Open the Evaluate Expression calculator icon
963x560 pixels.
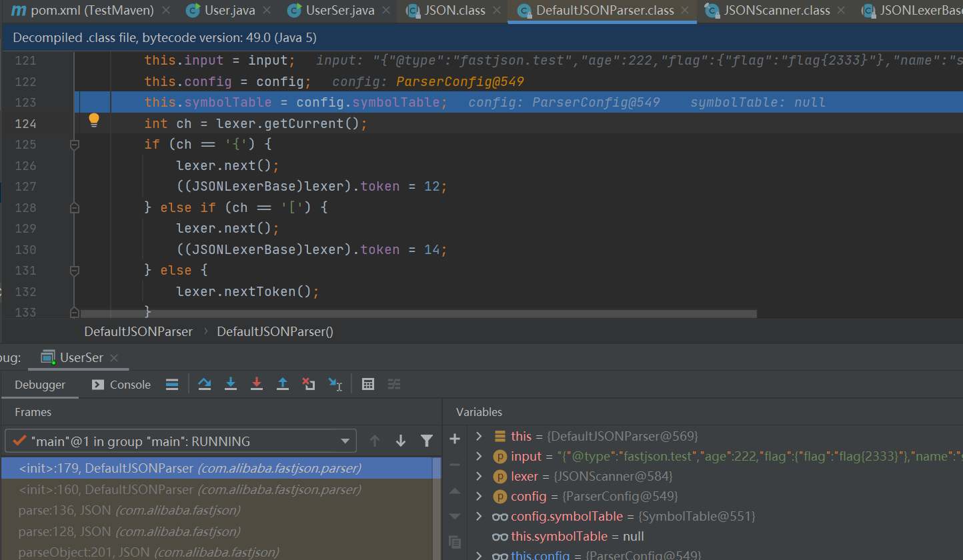coord(367,384)
